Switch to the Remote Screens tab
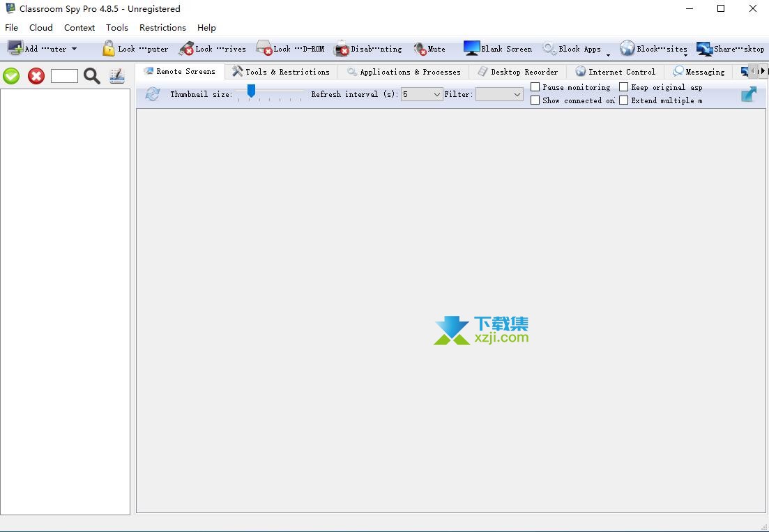The width and height of the screenshot is (769, 532). point(180,72)
